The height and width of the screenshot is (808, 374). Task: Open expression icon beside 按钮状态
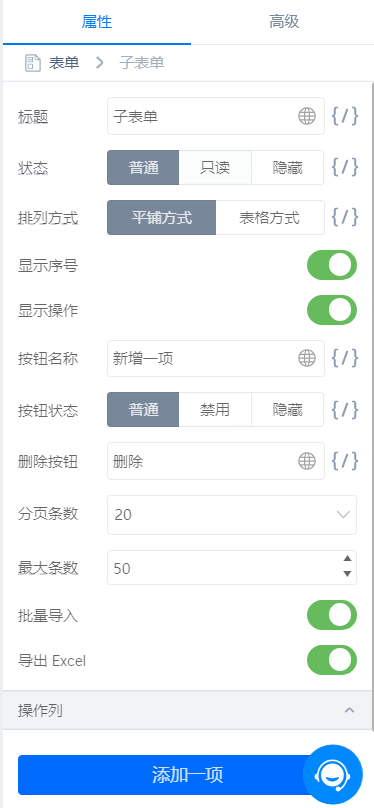(x=345, y=409)
